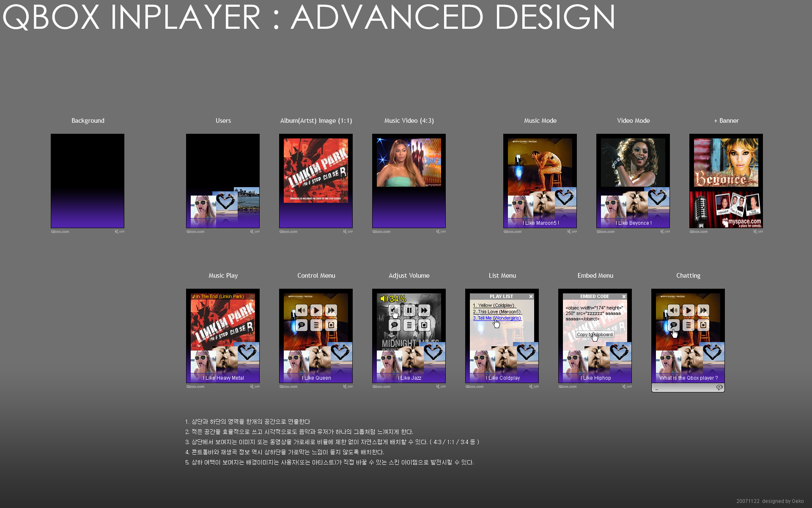Toggle mute OFF under the Music Play panel
The height and width of the screenshot is (508, 812).
tap(255, 387)
